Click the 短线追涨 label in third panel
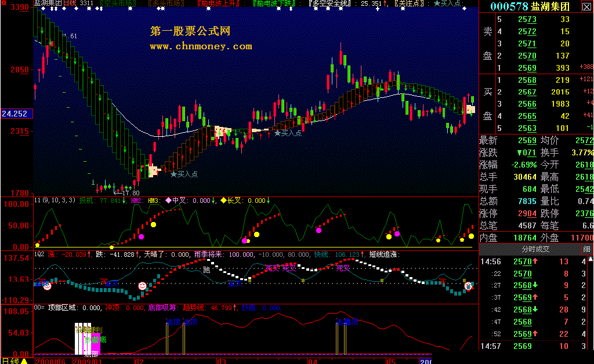Image resolution: width=594 pixels, height=364 pixels. coord(385,254)
